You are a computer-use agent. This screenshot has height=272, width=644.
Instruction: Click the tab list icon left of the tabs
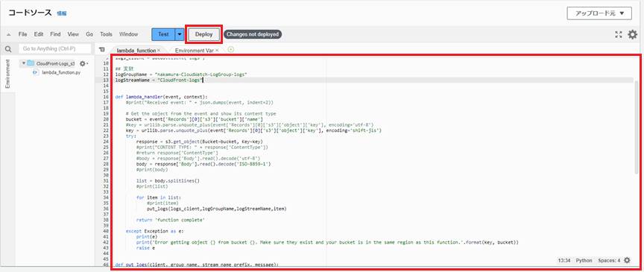(x=102, y=49)
